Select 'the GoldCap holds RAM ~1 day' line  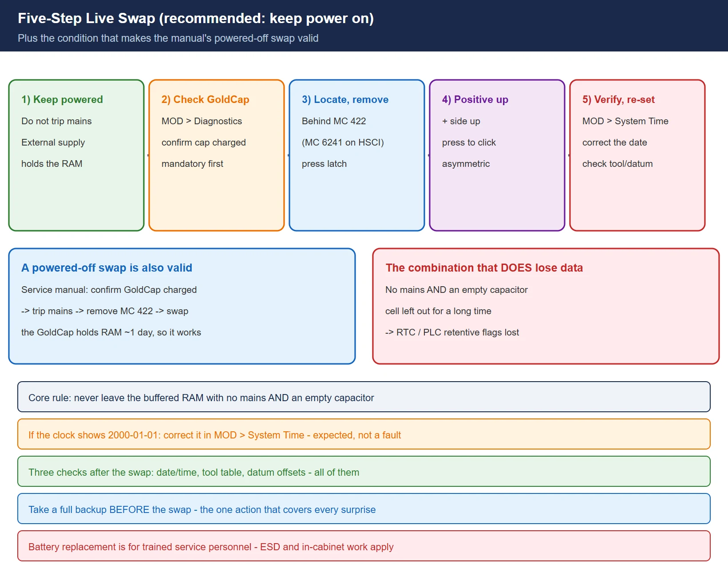point(111,332)
